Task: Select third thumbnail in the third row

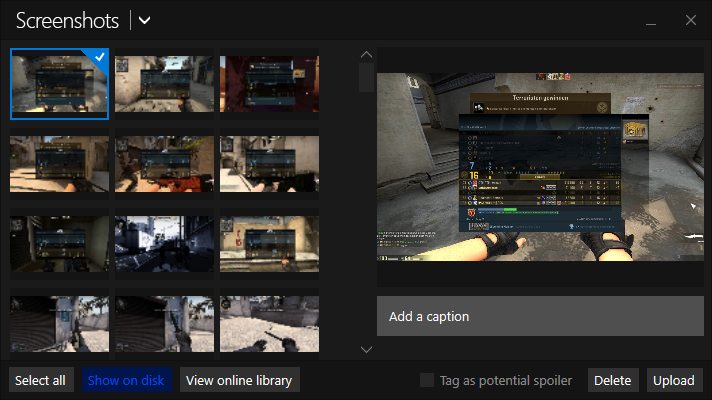Action: (269, 244)
